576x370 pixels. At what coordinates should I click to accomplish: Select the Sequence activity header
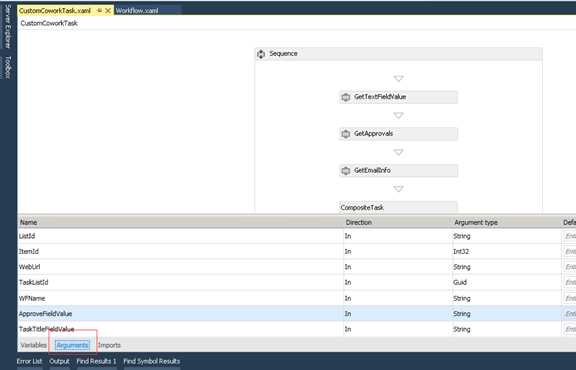(x=399, y=54)
